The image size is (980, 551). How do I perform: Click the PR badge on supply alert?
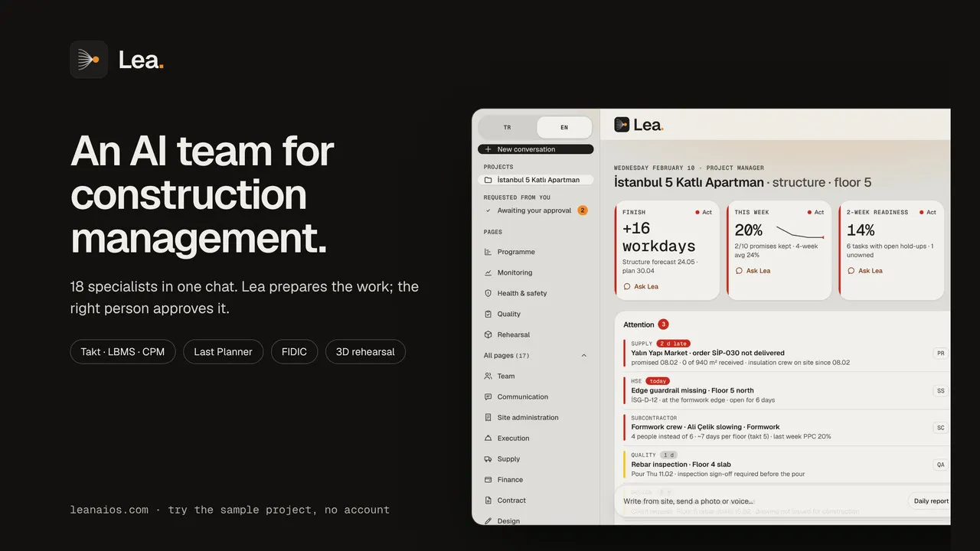coord(940,354)
